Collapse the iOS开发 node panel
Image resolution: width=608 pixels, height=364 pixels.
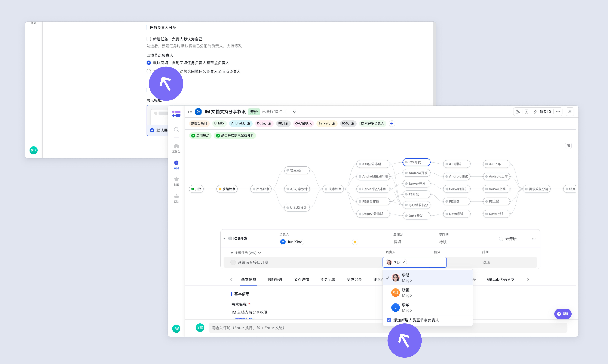point(224,238)
